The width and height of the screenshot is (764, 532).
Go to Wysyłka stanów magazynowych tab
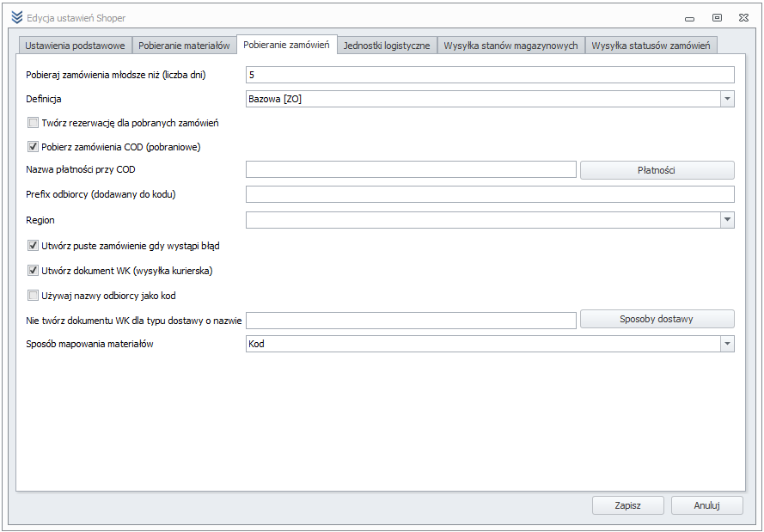(510, 46)
